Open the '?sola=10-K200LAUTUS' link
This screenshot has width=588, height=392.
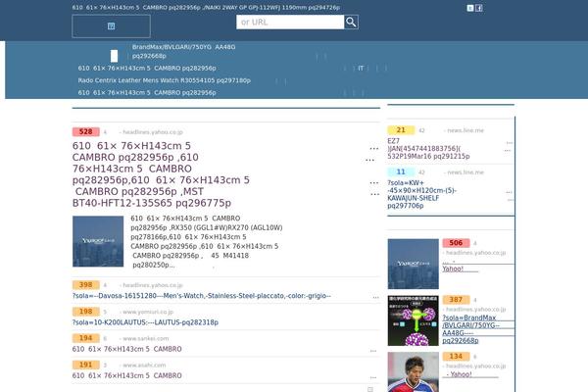pos(145,322)
